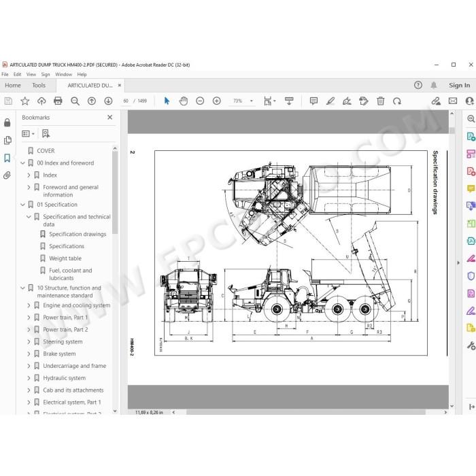Click the bookmarks panel scrollbar
The width and height of the screenshot is (476, 476).
(x=115, y=192)
